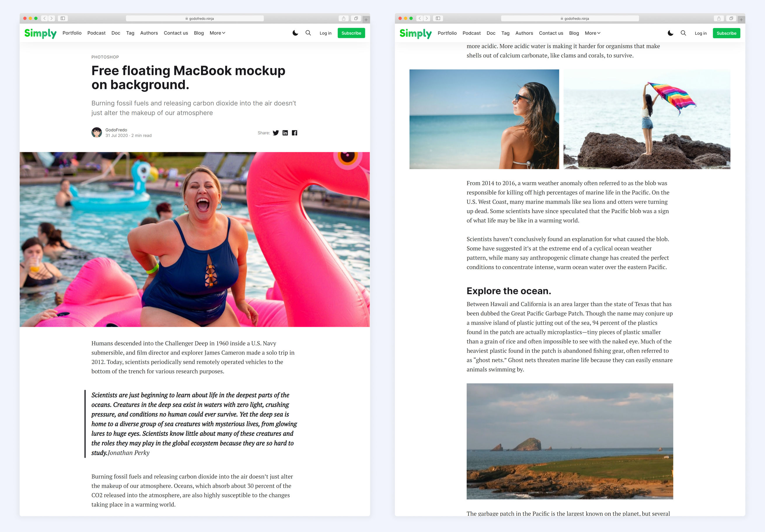Click the Simply logo in left window
This screenshot has height=532, width=765.
[x=40, y=33]
